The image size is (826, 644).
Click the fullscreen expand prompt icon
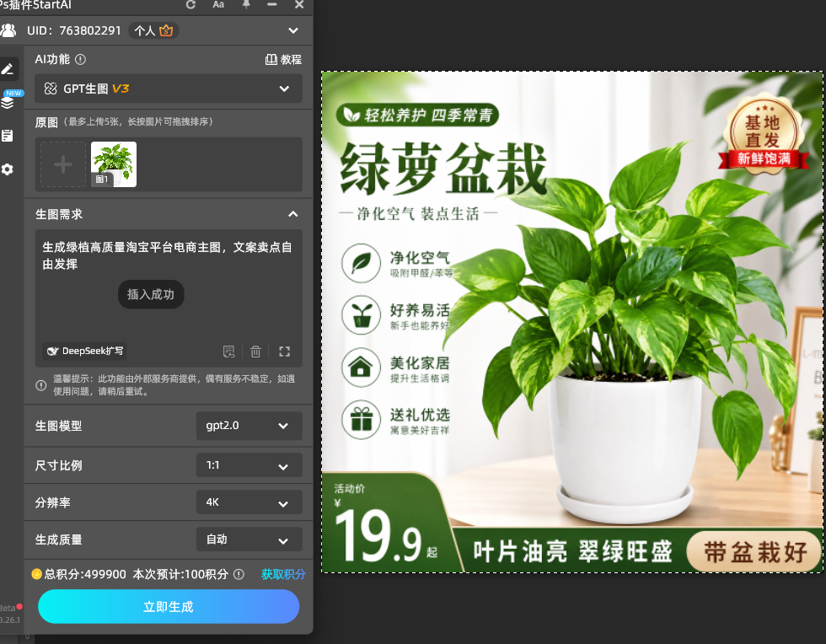coord(285,352)
